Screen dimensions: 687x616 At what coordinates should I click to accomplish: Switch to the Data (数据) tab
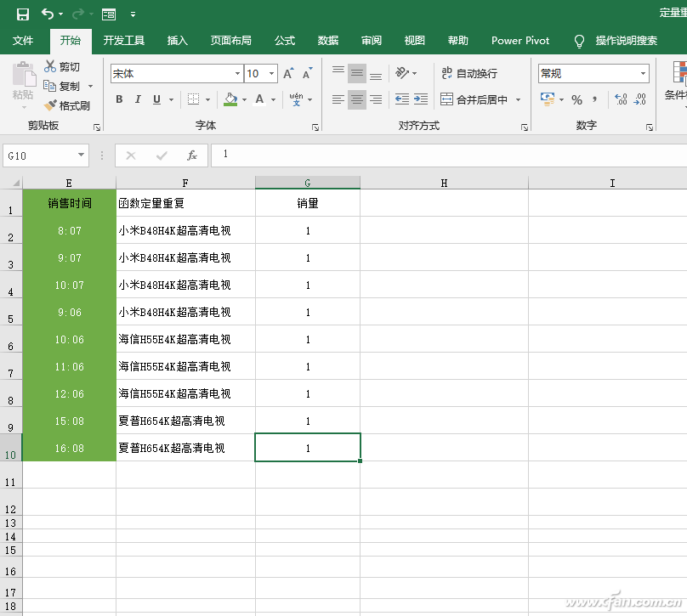coord(328,41)
